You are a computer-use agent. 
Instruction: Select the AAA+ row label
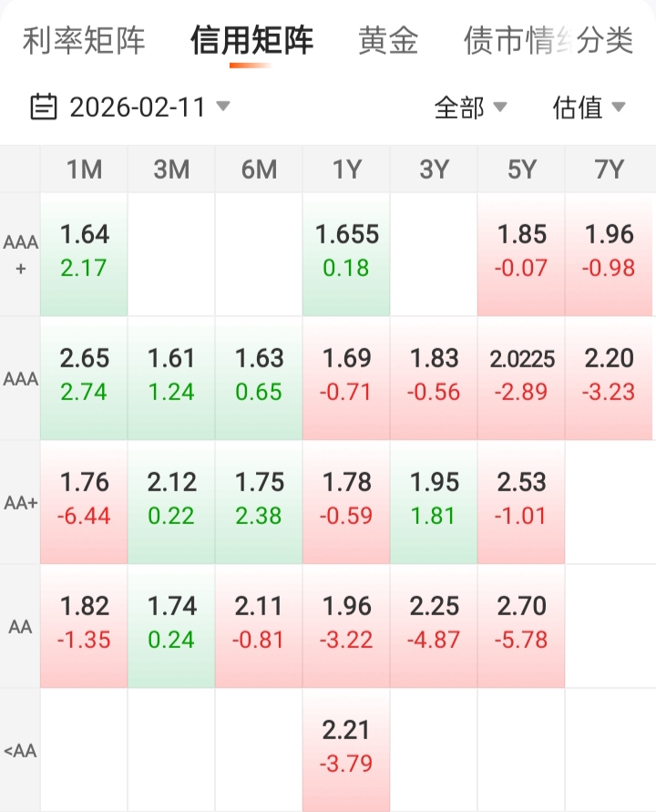[20, 254]
